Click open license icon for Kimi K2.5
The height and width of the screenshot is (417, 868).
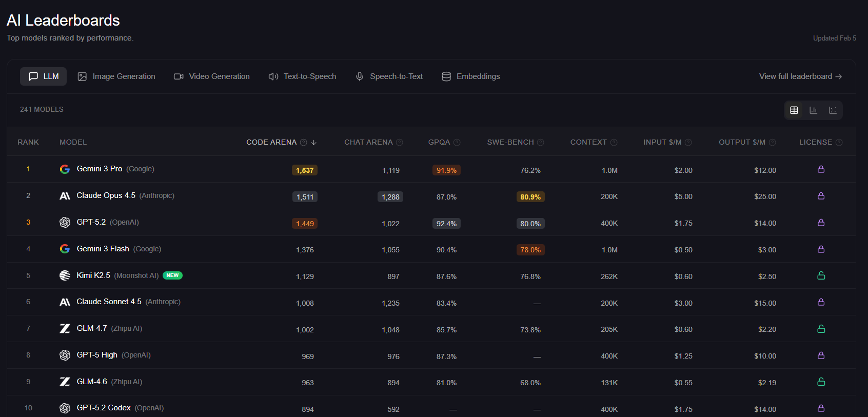click(821, 276)
